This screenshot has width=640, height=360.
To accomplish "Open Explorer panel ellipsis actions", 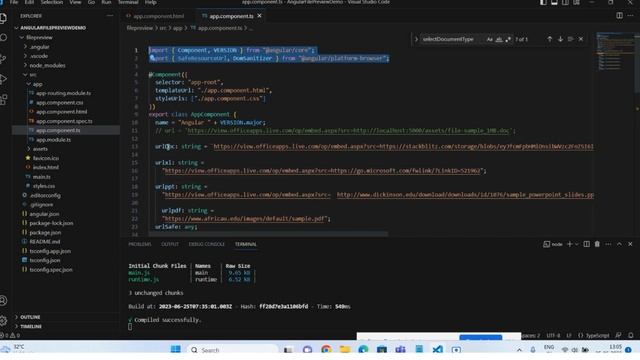I will tap(110, 16).
